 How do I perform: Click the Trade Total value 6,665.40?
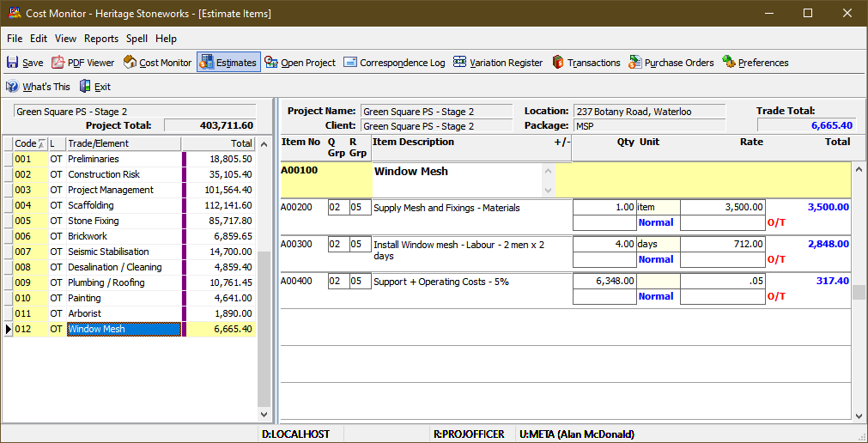click(806, 125)
